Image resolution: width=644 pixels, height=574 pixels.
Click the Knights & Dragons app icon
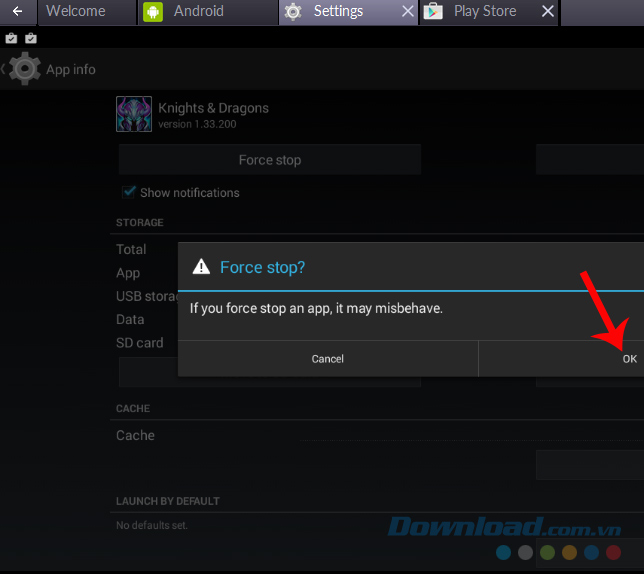click(x=134, y=114)
